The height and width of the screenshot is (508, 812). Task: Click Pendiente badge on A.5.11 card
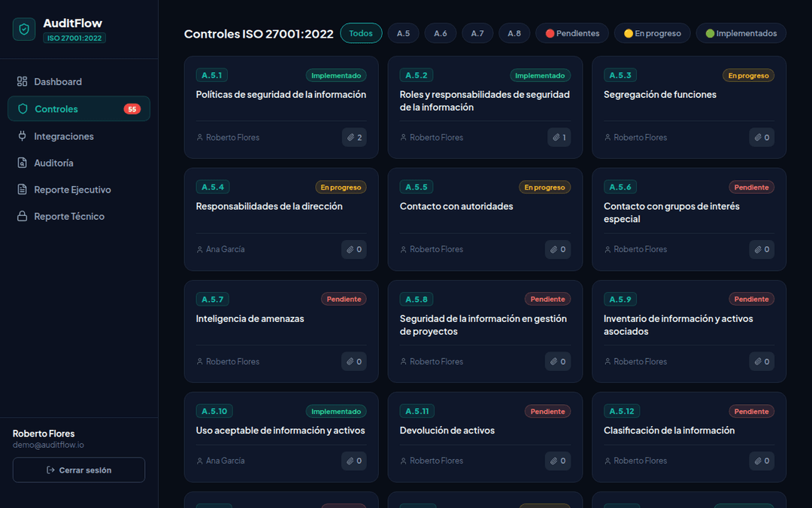547,412
